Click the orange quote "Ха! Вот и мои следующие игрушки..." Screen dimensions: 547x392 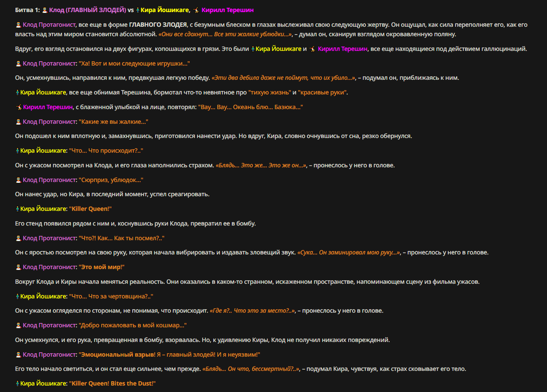(134, 64)
